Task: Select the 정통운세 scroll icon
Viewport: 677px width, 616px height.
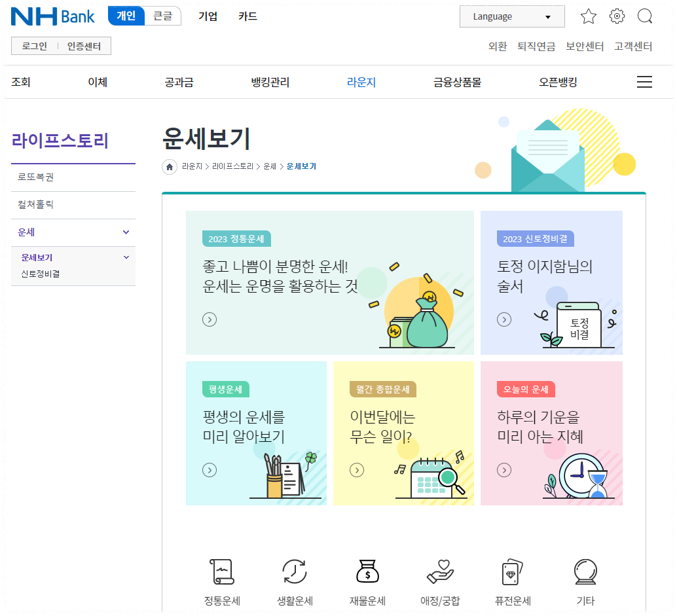Action: tap(222, 571)
